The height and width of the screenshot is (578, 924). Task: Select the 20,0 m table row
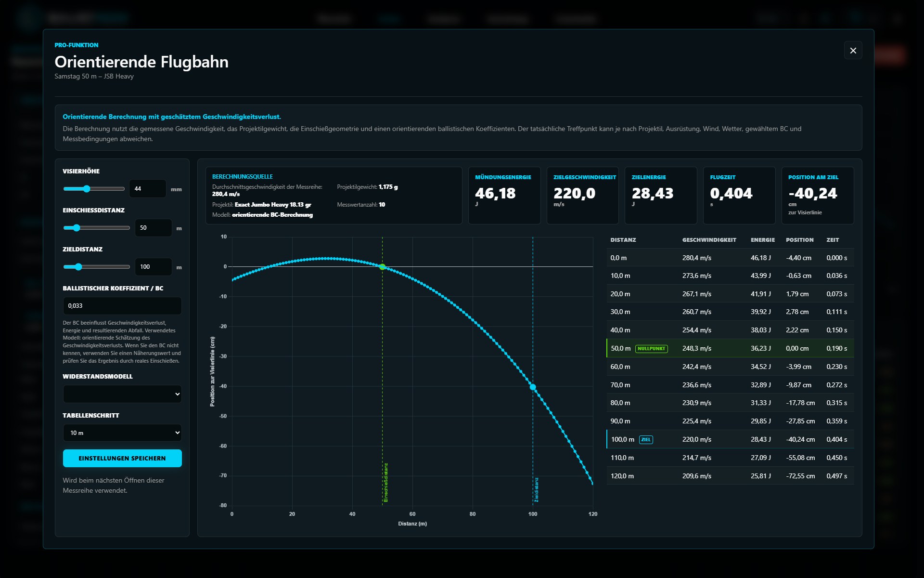point(730,294)
